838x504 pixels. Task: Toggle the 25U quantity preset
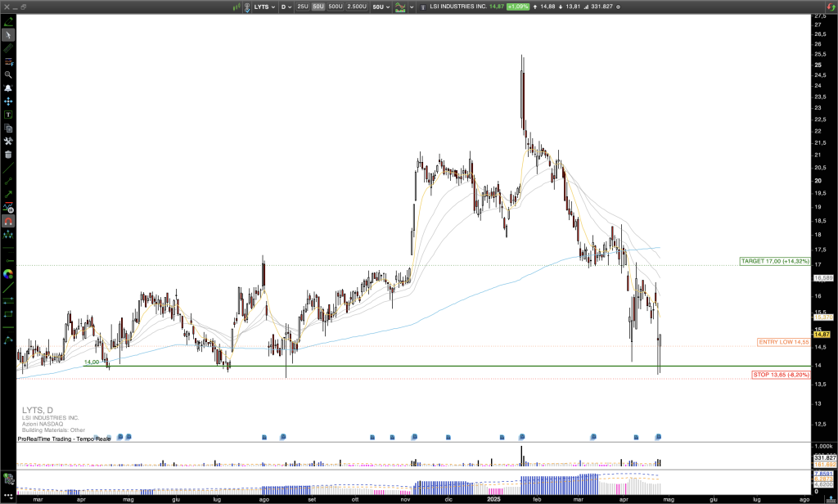[x=303, y=7]
